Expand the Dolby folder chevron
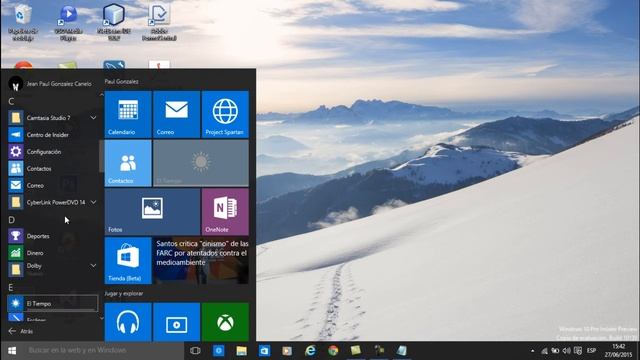Viewport: 640px width, 360px height. pos(93,266)
